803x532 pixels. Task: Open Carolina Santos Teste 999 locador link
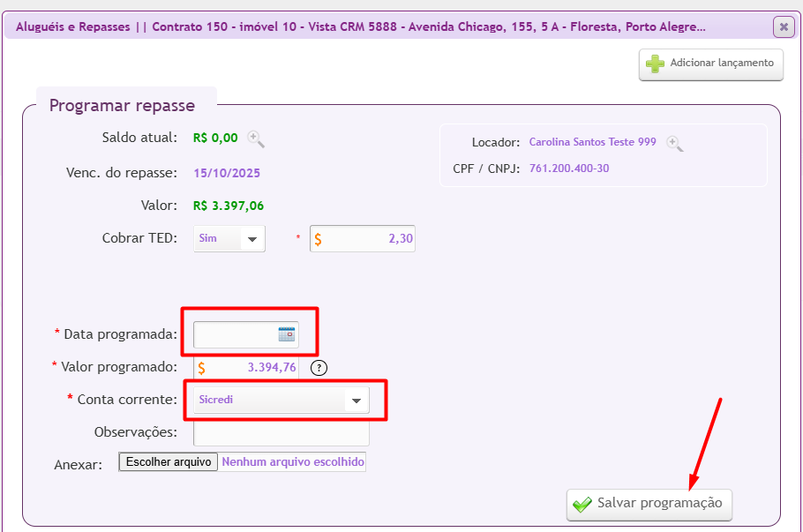click(x=592, y=142)
